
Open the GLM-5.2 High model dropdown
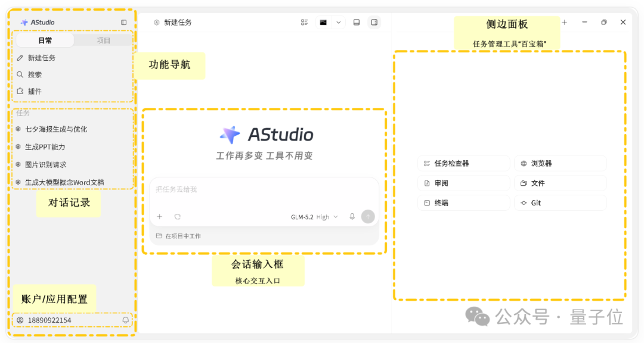(x=314, y=217)
